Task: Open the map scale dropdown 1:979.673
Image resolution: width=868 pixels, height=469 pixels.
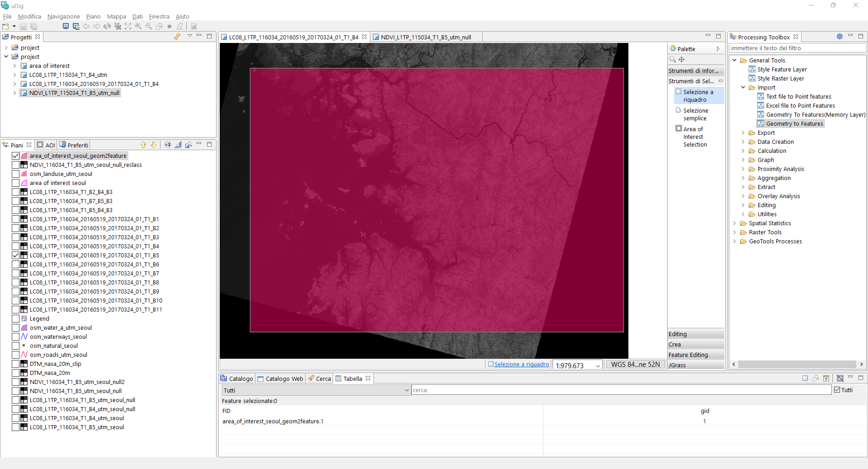Action: point(598,365)
